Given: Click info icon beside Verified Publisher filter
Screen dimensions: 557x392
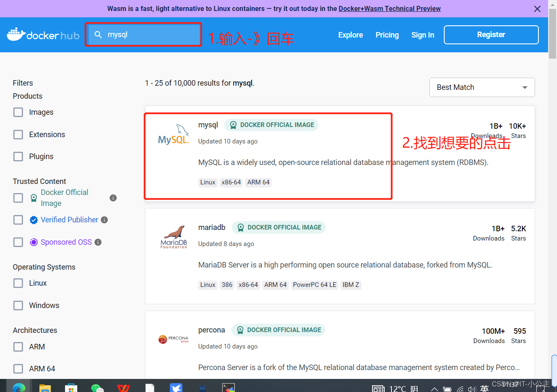Looking at the screenshot, I should point(104,220).
